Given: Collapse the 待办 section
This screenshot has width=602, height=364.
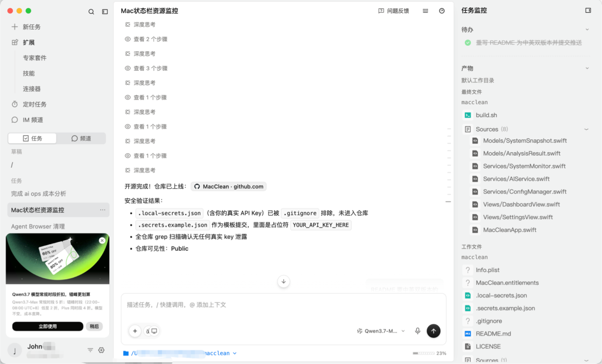Looking at the screenshot, I should click(x=587, y=30).
